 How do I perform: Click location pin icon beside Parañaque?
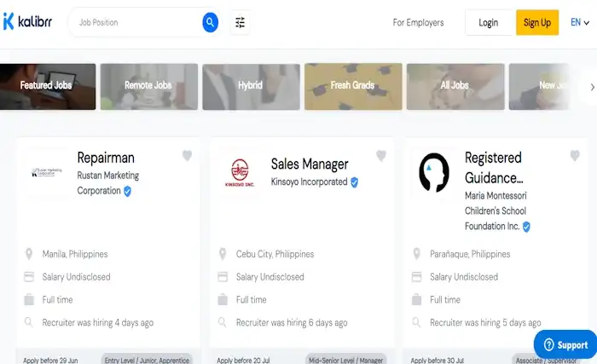click(416, 254)
